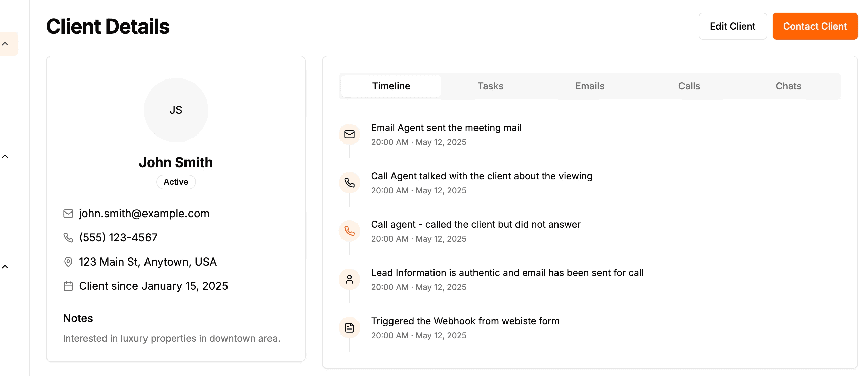
Task: Open the Emails tab
Action: tap(590, 86)
